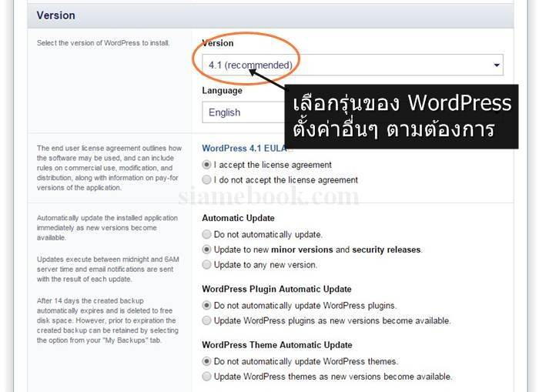
Task: Select I accept the license agreement
Action: click(206, 165)
